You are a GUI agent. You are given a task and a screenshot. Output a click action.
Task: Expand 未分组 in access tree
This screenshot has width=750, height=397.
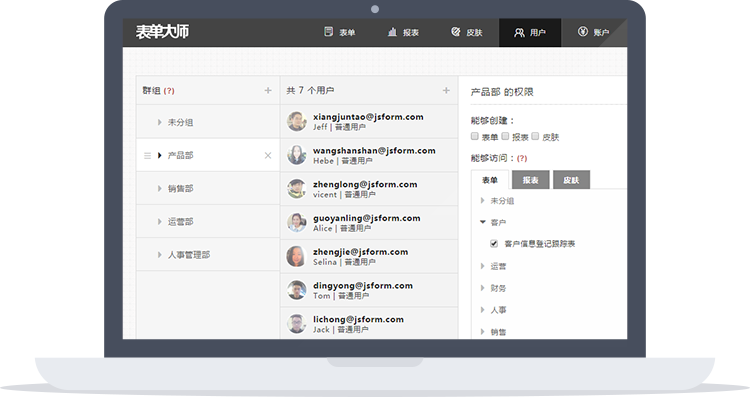click(x=483, y=201)
